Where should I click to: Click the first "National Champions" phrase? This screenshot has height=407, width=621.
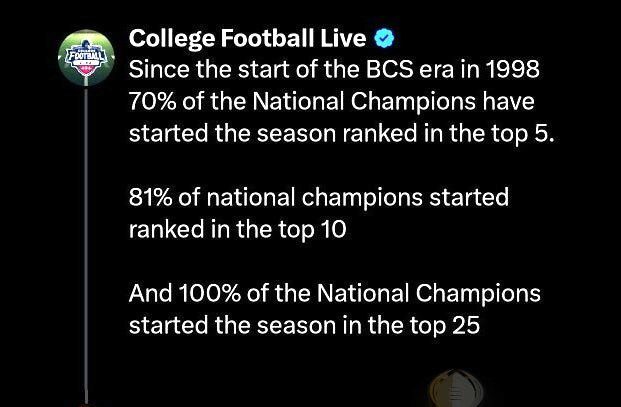pos(364,101)
